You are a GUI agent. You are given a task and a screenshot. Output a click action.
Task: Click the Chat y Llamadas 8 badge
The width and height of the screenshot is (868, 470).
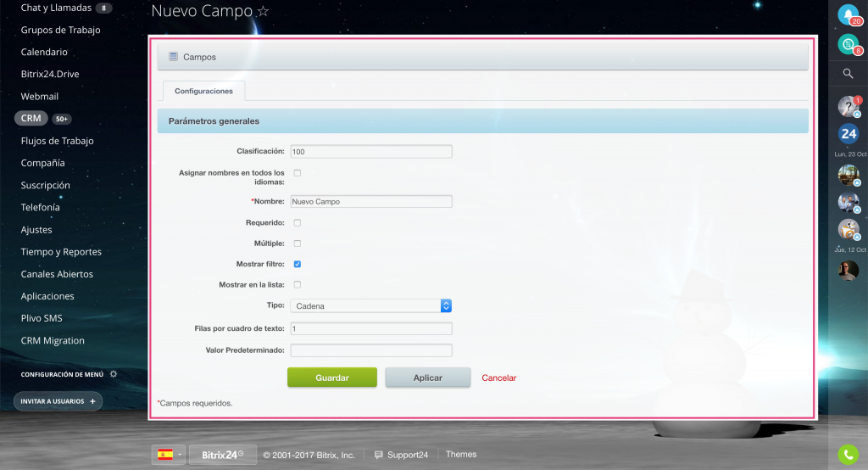click(103, 8)
